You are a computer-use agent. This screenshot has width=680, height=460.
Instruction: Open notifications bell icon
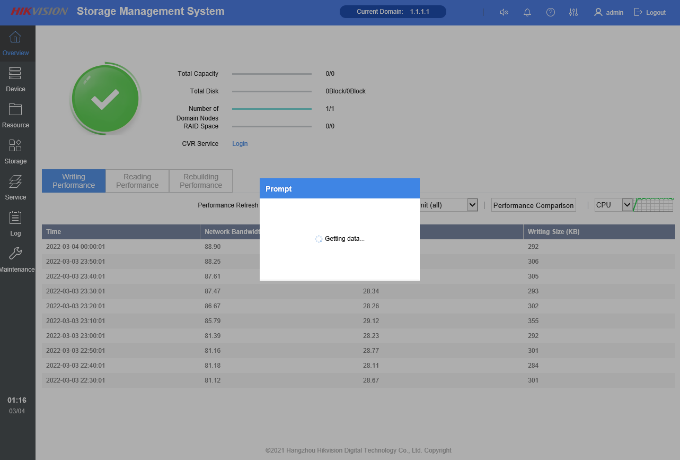click(x=527, y=12)
